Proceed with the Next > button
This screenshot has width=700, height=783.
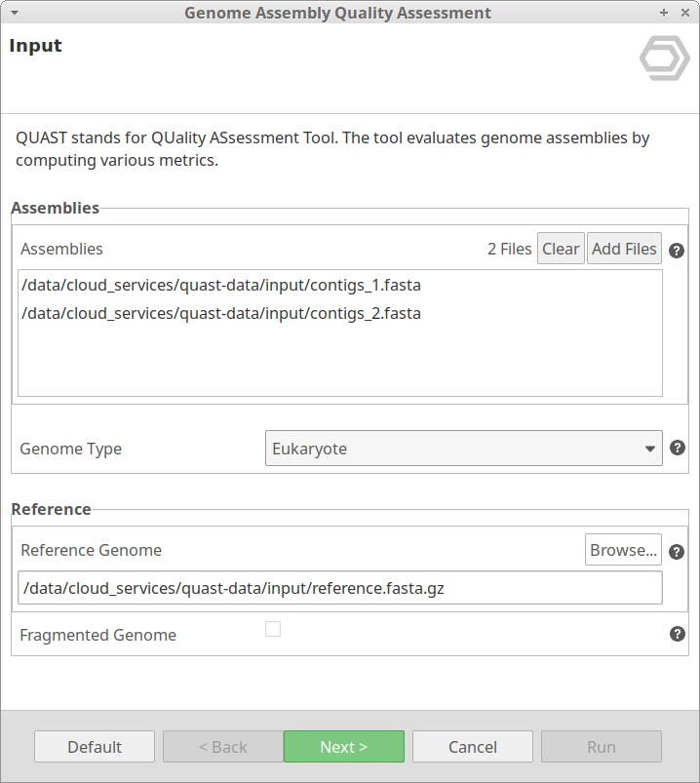point(343,747)
